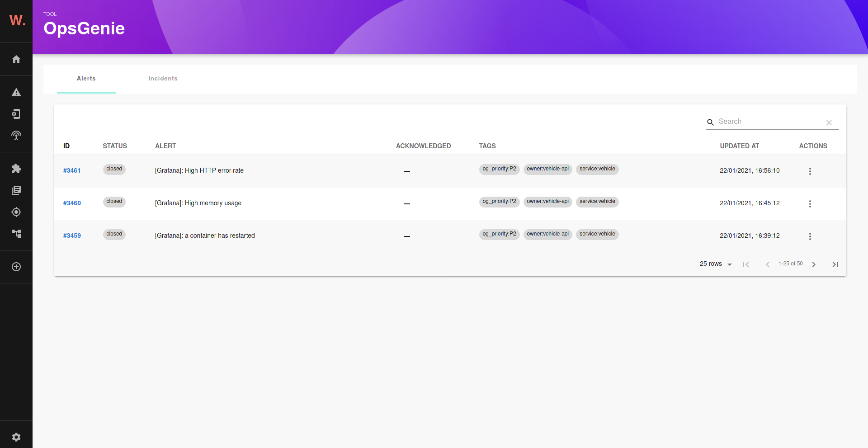This screenshot has width=868, height=448.
Task: Switch to the Incidents tab
Action: pyautogui.click(x=163, y=79)
